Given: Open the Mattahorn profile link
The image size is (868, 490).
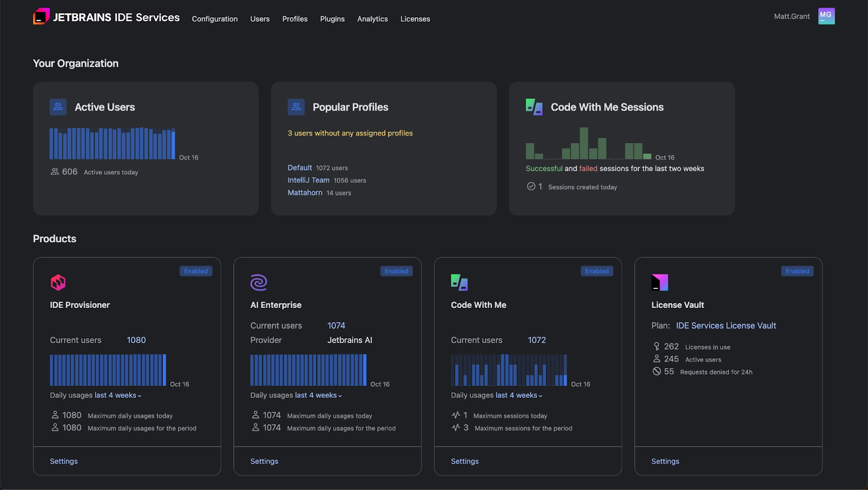Looking at the screenshot, I should [x=305, y=192].
